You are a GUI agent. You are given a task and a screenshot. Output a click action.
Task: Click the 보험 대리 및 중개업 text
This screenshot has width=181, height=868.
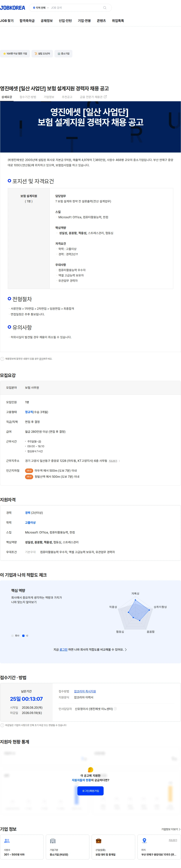click(x=105, y=854)
